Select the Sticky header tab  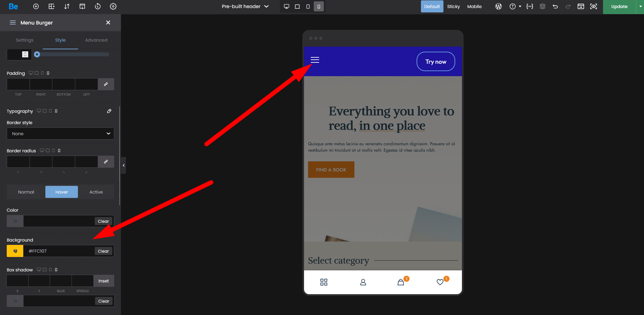click(453, 6)
